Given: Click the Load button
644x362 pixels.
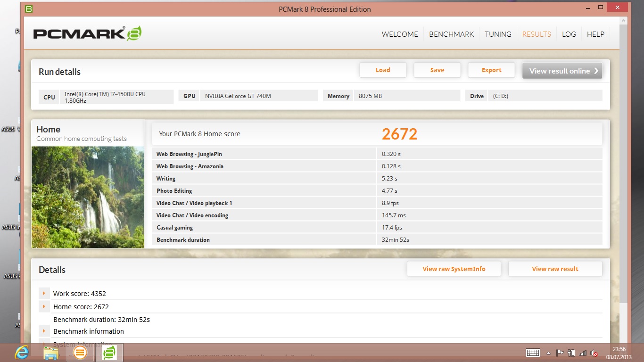Looking at the screenshot, I should tap(383, 70).
